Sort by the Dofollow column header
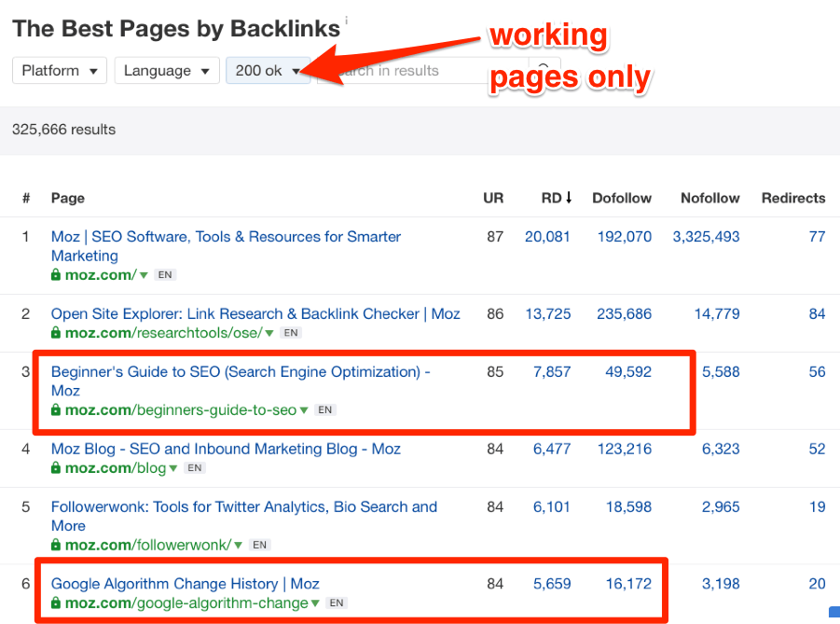 point(622,198)
